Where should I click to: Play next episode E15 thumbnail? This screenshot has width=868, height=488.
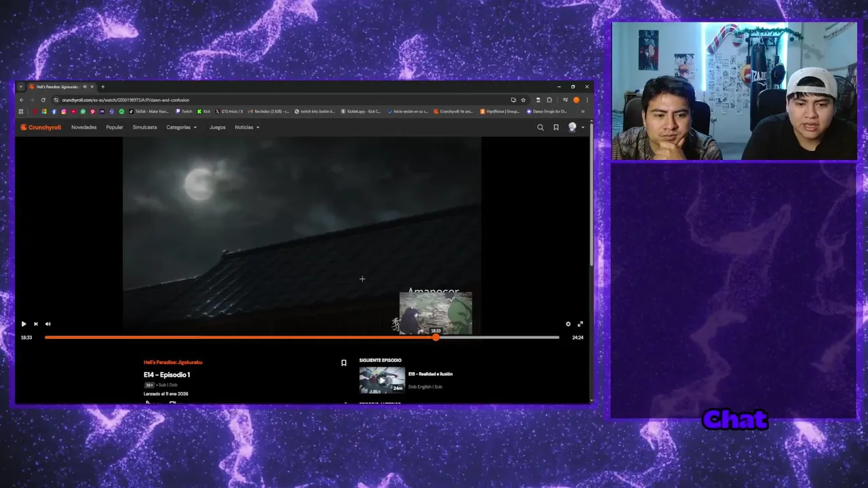tap(382, 380)
